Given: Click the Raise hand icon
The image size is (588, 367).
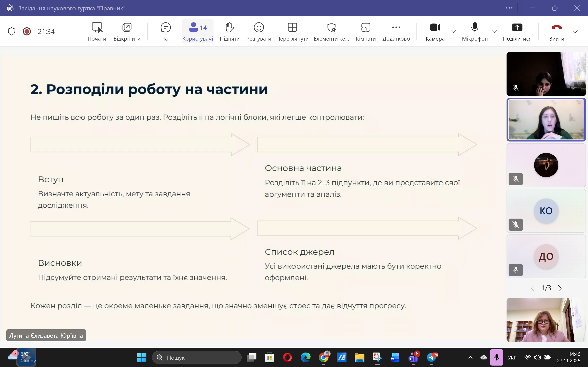Looking at the screenshot, I should click(x=229, y=31).
